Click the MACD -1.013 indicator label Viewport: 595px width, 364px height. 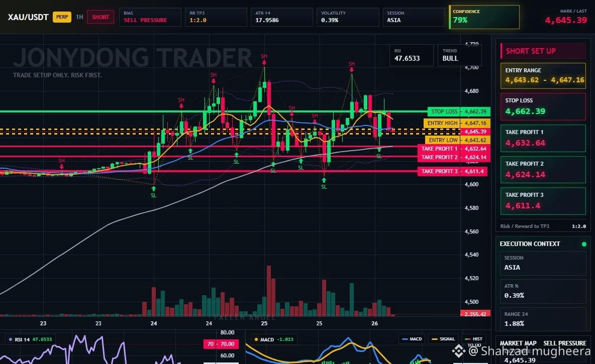(274, 339)
